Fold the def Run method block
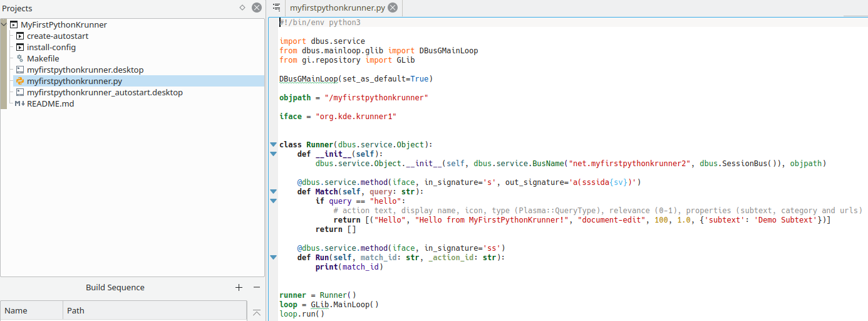868x321 pixels. [x=273, y=258]
